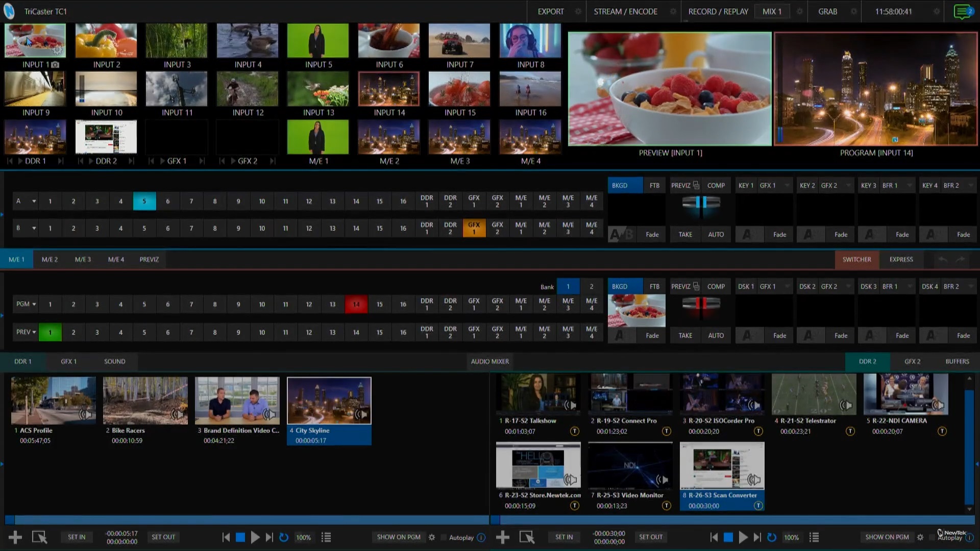The image size is (980, 551).
Task: Play the DDR 1 clip
Action: (255, 537)
